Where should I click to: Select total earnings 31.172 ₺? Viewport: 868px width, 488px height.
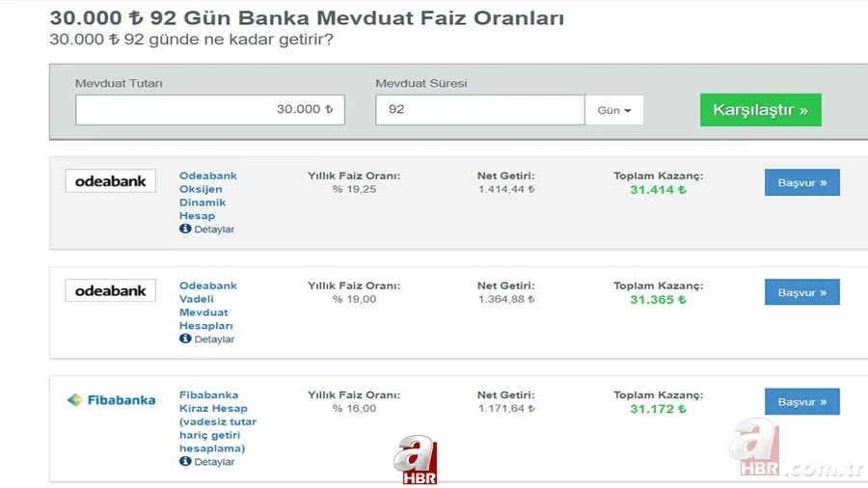coord(658,409)
